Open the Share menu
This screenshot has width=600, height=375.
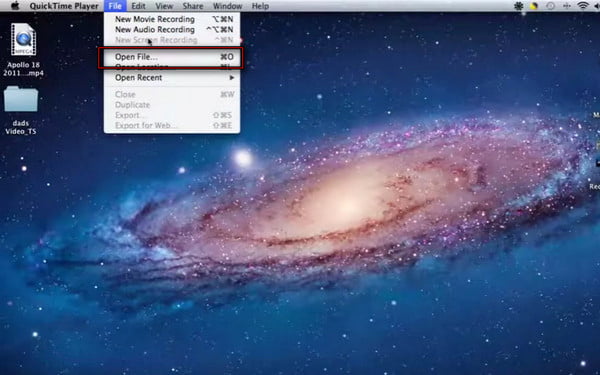[193, 6]
